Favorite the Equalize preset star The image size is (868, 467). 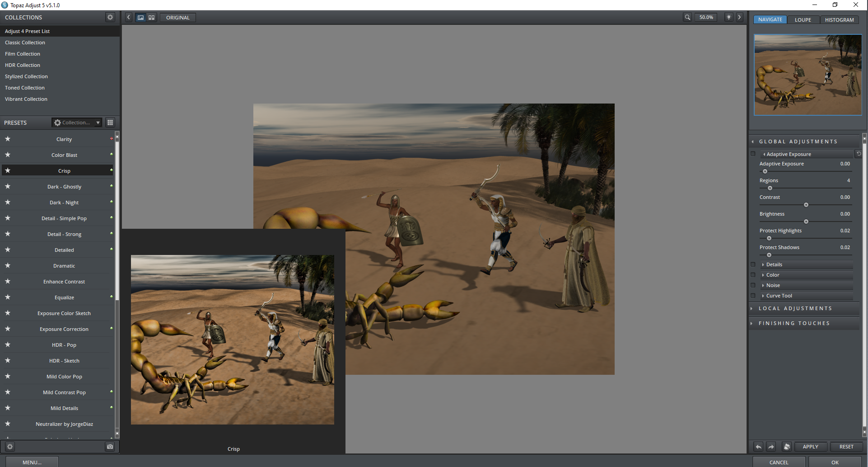point(8,297)
